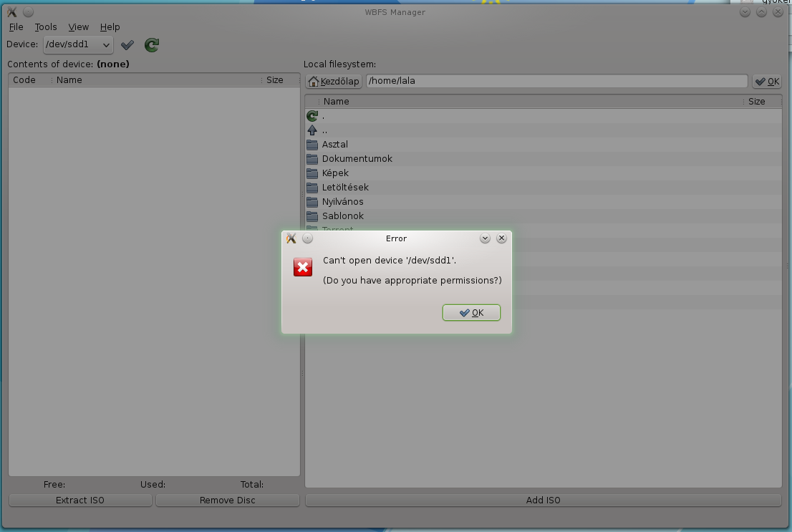Click the 'Local filesystem:' label
Screen dimensions: 792x532
[339, 64]
